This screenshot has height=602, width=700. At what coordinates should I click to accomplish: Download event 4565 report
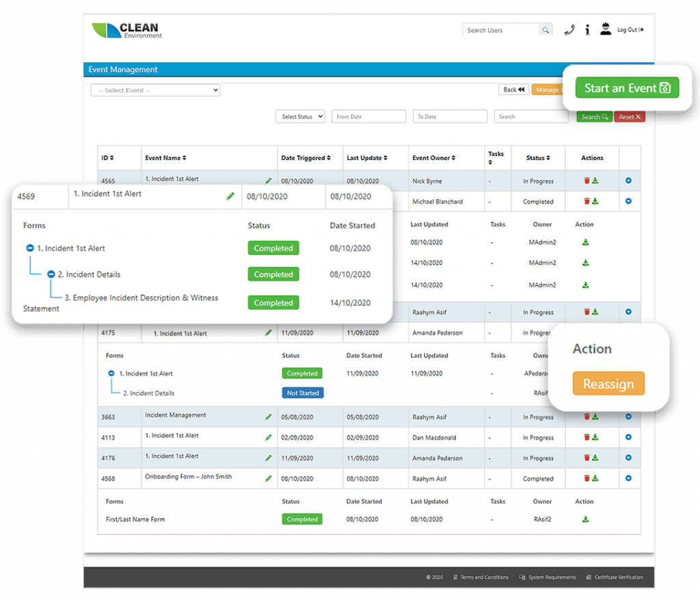(595, 181)
